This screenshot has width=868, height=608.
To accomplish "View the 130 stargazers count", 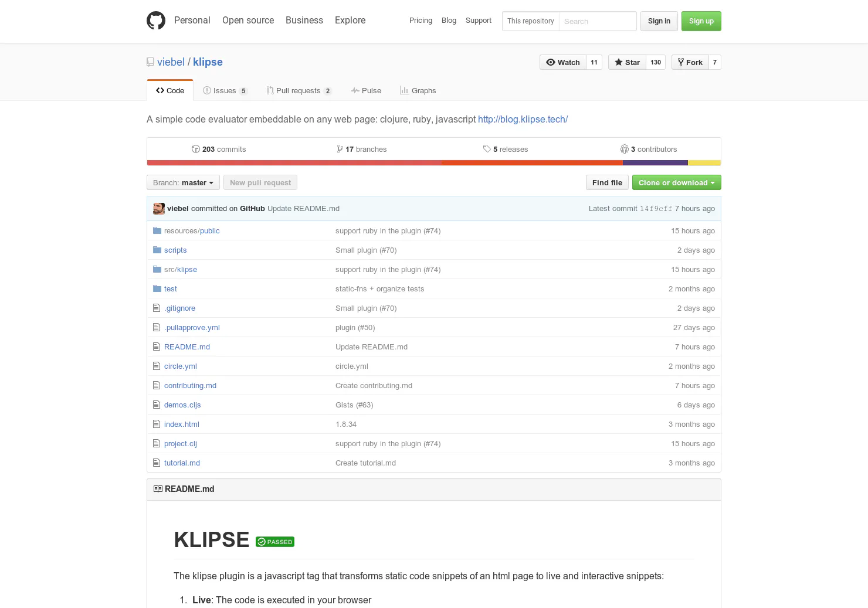I will coord(656,62).
